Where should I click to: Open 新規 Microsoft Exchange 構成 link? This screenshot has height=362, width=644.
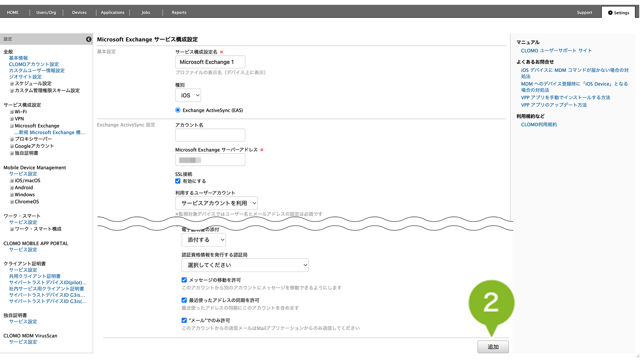click(50, 132)
